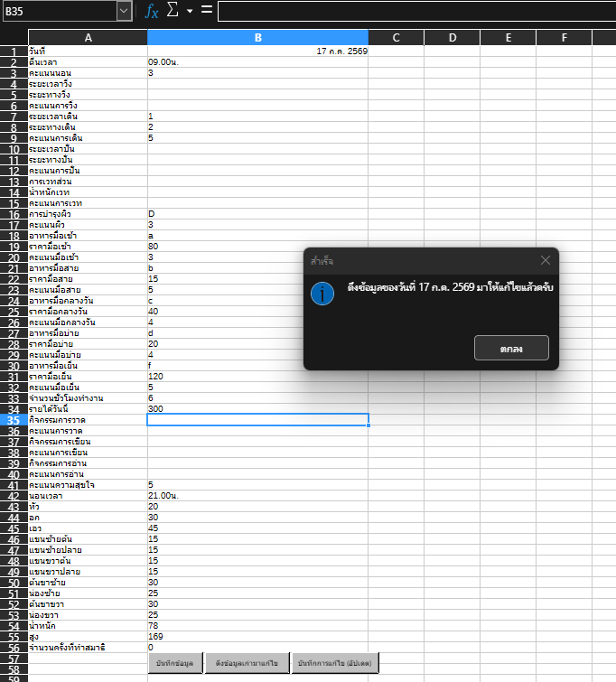Click cell labeled จำนวนครั้งที่ทำสมาธิ

tap(88, 648)
